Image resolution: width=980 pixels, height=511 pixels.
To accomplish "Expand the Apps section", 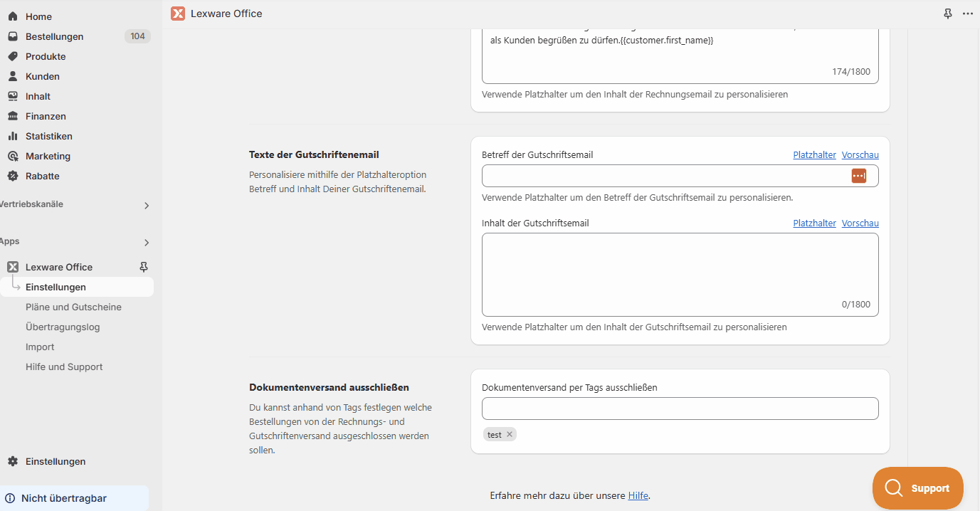I will 147,243.
